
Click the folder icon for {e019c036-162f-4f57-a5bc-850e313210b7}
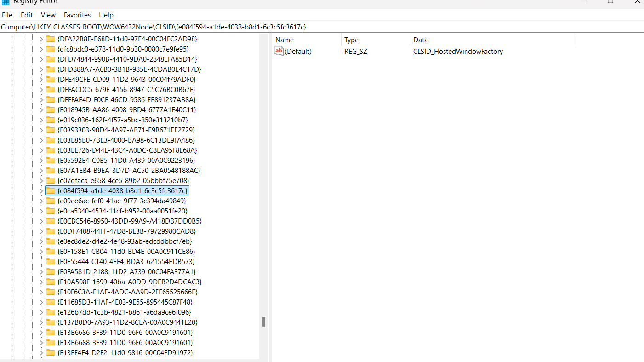coord(51,120)
